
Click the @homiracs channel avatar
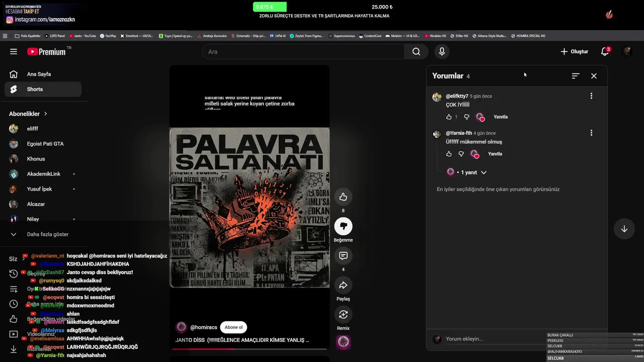pos(181,327)
